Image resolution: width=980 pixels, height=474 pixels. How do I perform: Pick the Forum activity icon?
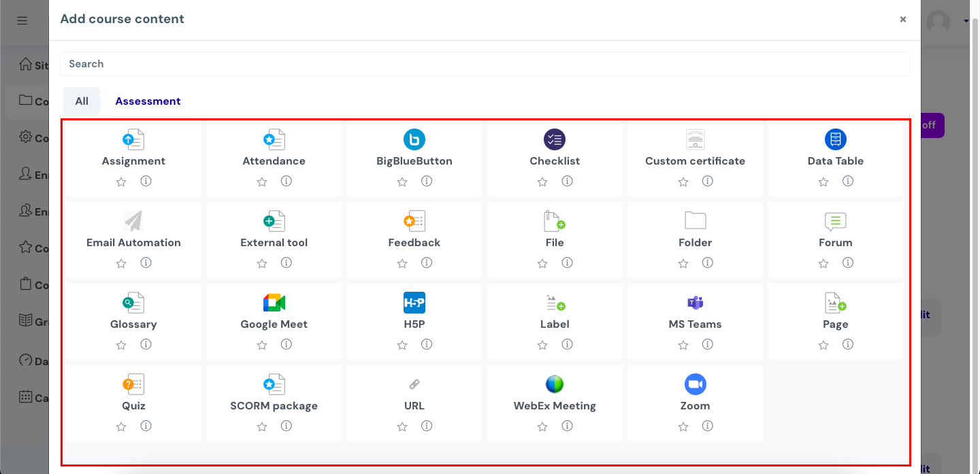836,221
